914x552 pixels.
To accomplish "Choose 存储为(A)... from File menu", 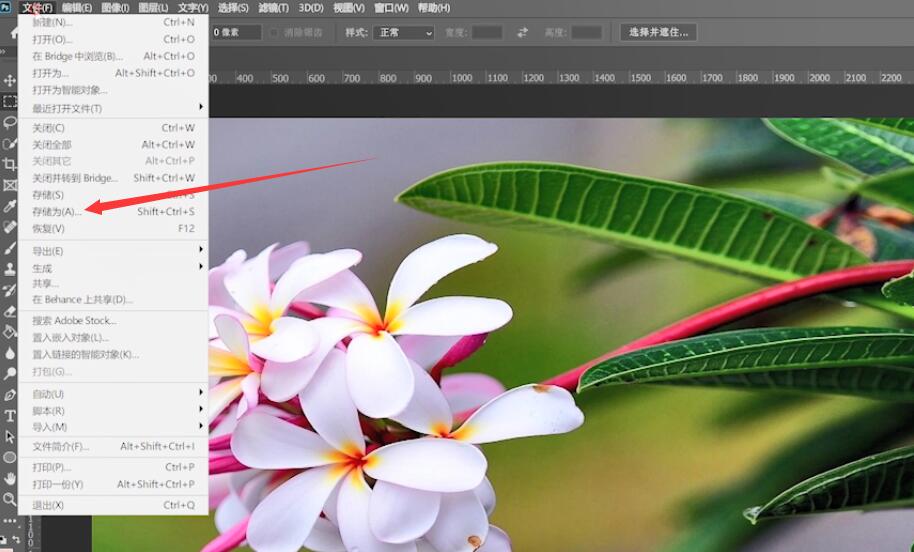I will click(114, 211).
